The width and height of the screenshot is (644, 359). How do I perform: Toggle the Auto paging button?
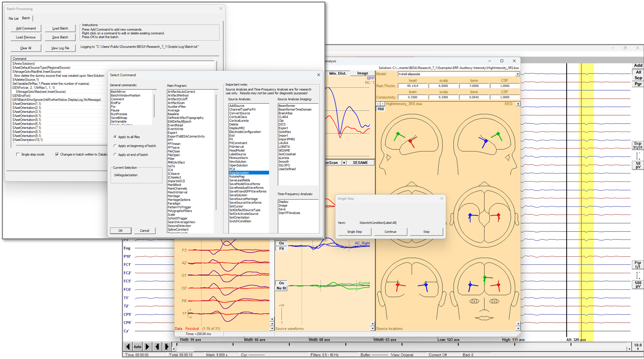pyautogui.click(x=137, y=347)
